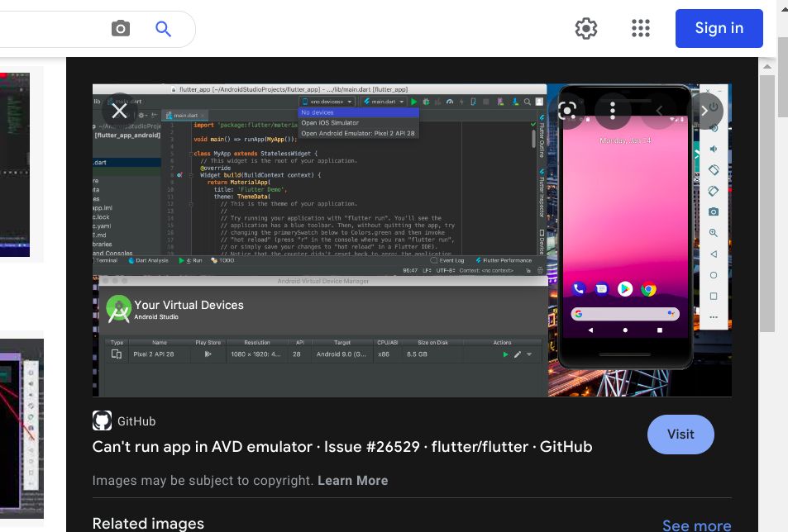Go to the next image with the right chevron
The image size is (788, 532).
pyautogui.click(x=704, y=111)
